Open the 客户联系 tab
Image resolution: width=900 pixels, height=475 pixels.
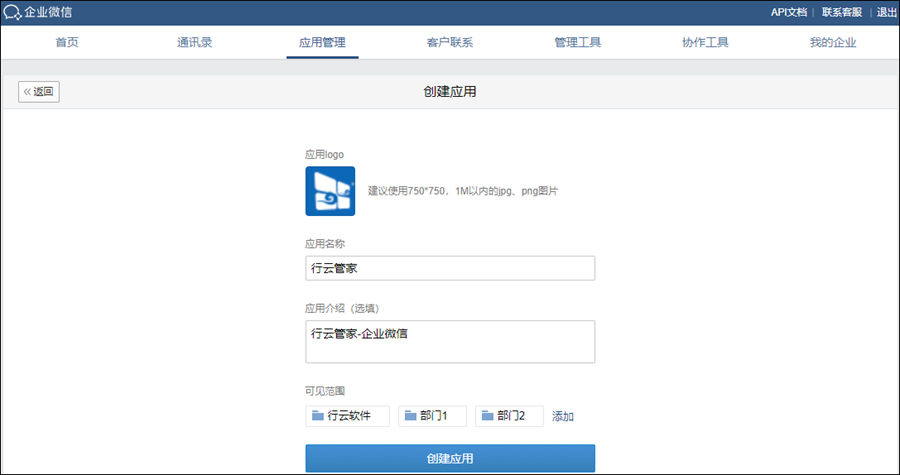tap(450, 43)
